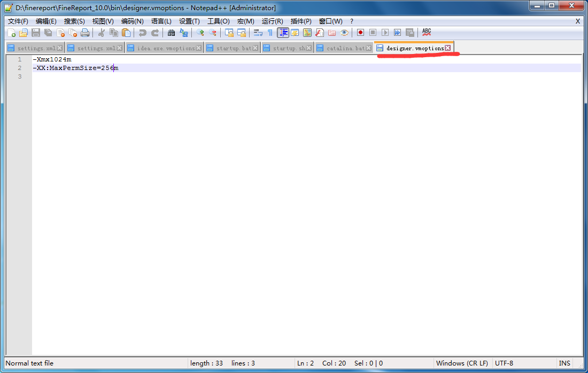Toggle word wrap in the toolbar
The image size is (588, 373).
[x=258, y=33]
